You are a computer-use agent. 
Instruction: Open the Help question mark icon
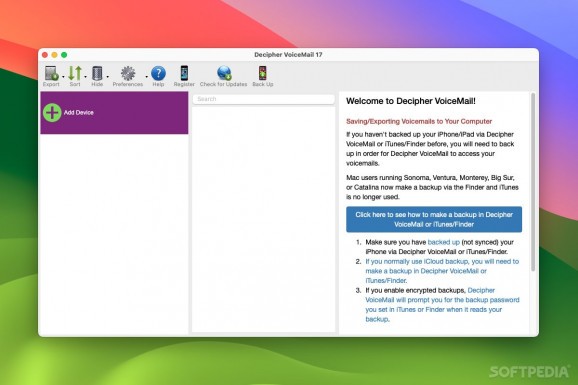pyautogui.click(x=159, y=73)
